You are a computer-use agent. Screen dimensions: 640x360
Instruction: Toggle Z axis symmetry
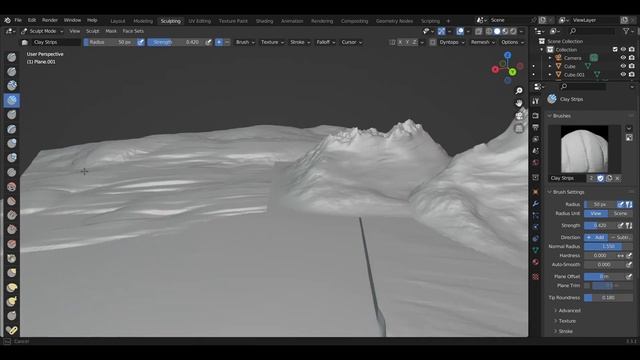click(x=415, y=42)
